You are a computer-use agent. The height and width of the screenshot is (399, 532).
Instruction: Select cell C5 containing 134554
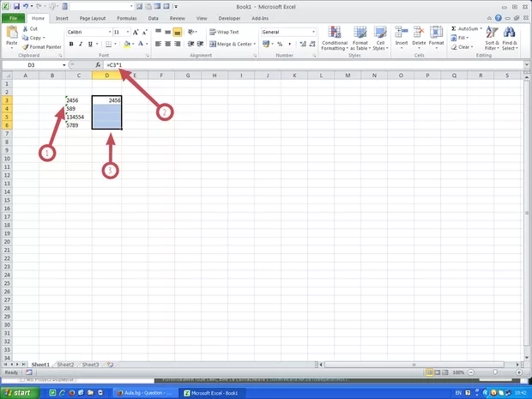pos(78,117)
